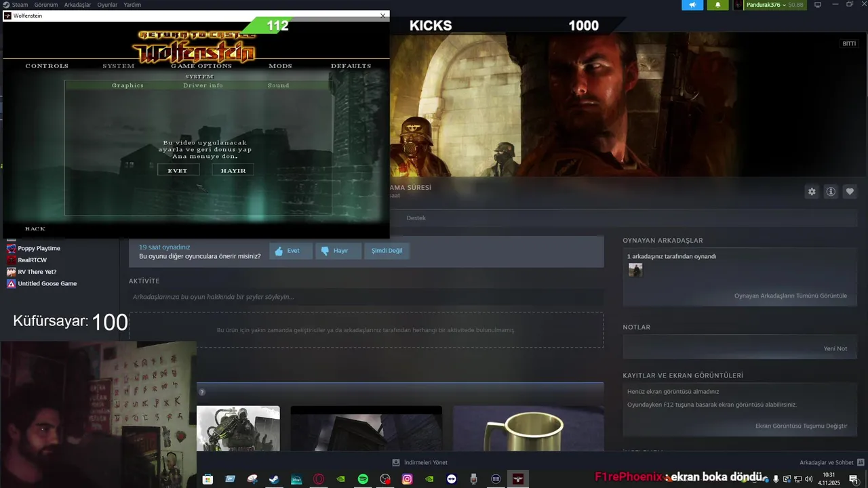Open the Destek tab on game page
868x488 pixels.
point(416,218)
